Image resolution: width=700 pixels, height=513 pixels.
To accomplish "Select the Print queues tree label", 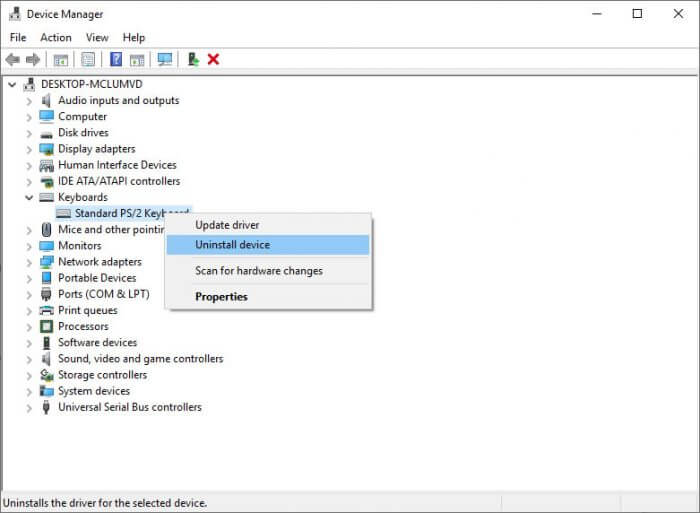I will point(88,310).
